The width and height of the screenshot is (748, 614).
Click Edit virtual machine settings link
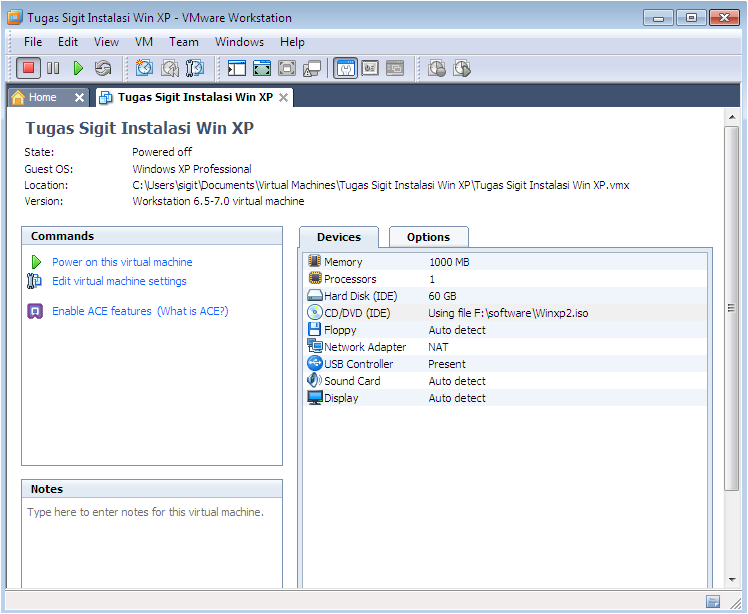(119, 281)
